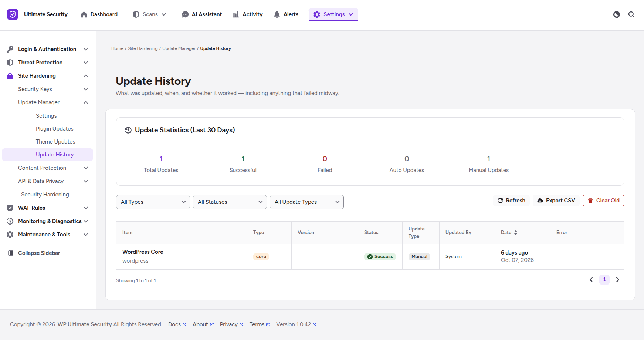644x340 pixels.
Task: Click the Refresh button
Action: pos(511,201)
